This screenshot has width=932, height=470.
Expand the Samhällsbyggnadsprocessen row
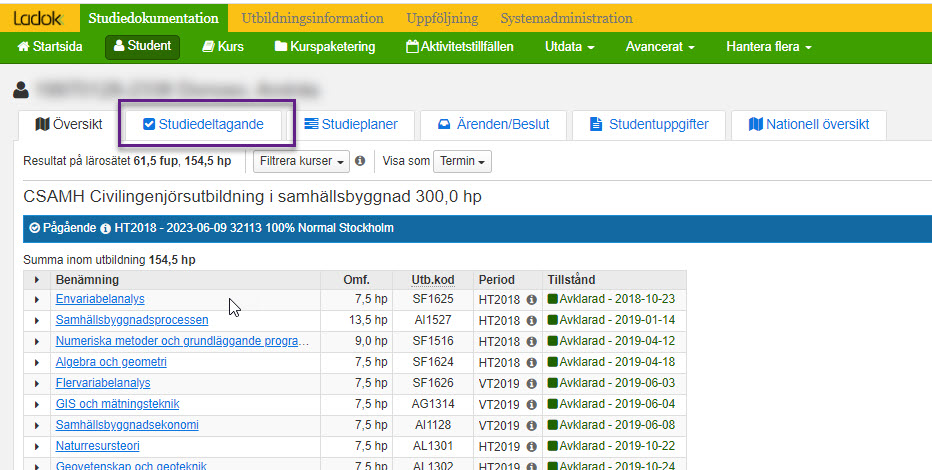pyautogui.click(x=37, y=321)
